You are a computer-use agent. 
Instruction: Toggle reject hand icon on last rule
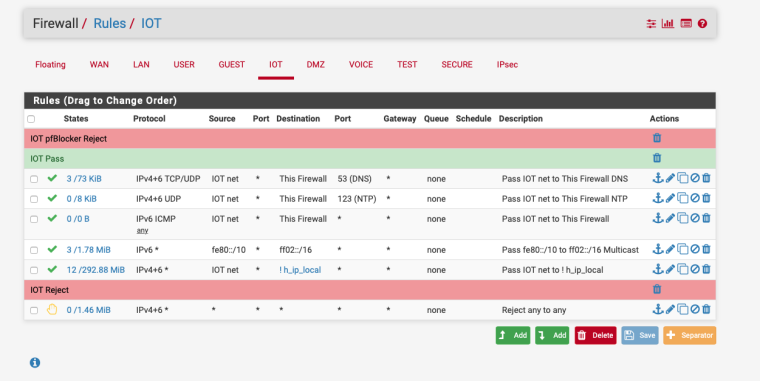click(x=52, y=309)
